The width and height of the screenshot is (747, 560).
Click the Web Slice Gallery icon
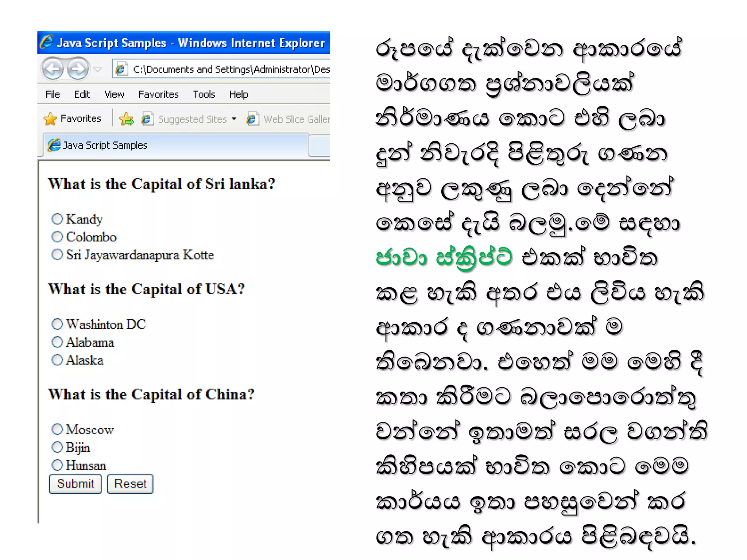coord(252,119)
